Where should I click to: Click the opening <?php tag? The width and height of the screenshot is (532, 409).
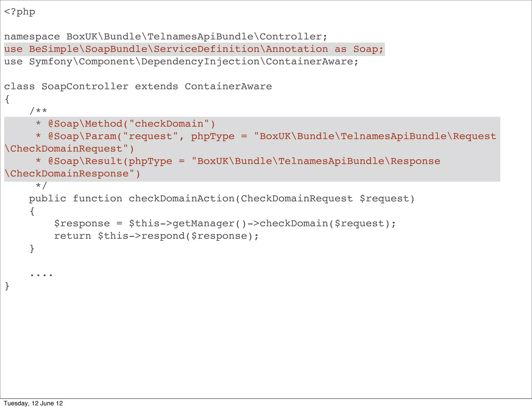[20, 12]
